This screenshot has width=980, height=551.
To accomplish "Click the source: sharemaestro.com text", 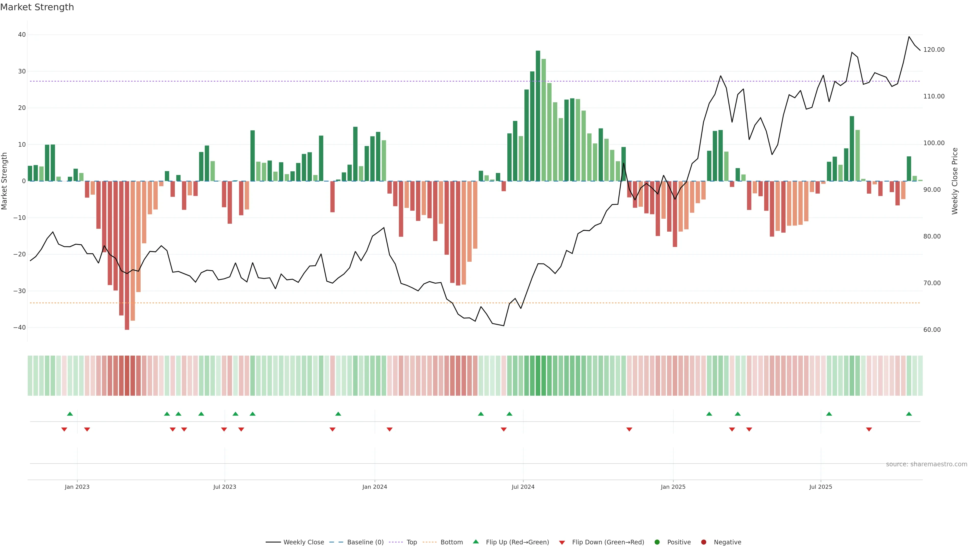I will (x=926, y=464).
